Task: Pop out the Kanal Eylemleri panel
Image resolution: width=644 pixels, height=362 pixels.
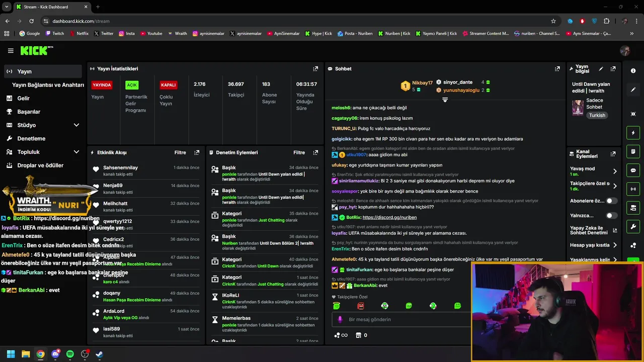Action: (613, 154)
